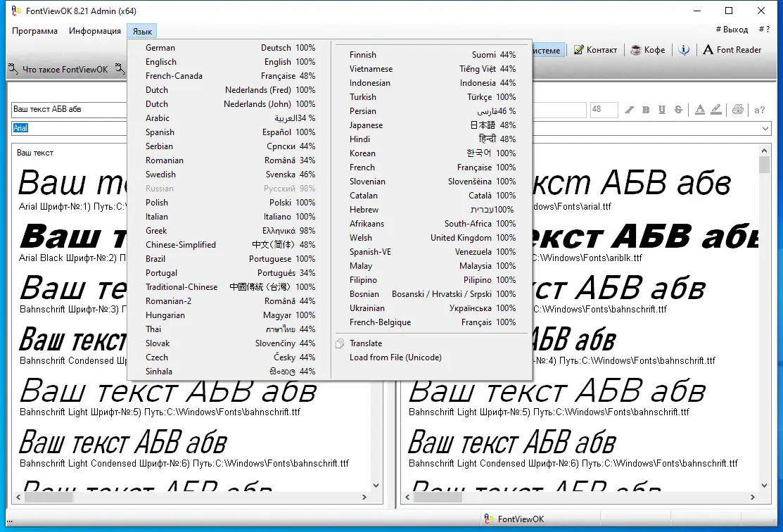
Task: Open the Язык language menu
Action: click(x=142, y=31)
